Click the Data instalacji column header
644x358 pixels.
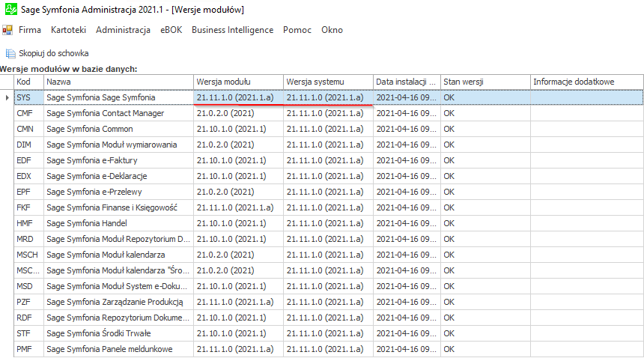pyautogui.click(x=407, y=82)
